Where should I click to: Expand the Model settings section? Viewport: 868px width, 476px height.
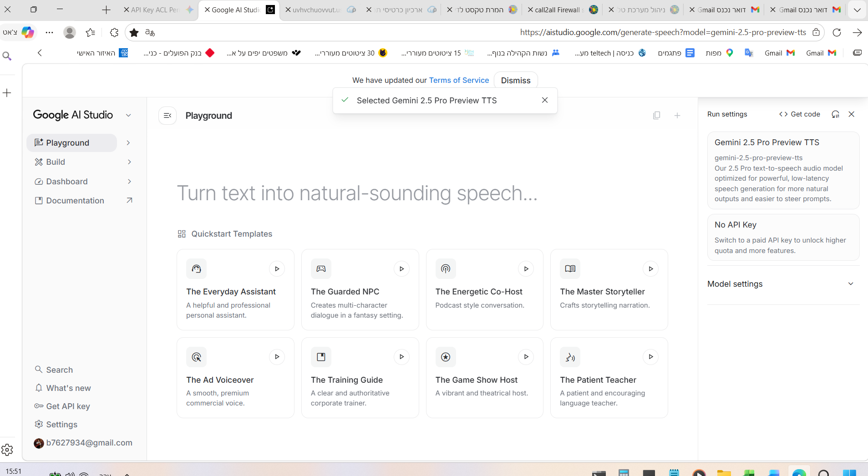click(851, 284)
